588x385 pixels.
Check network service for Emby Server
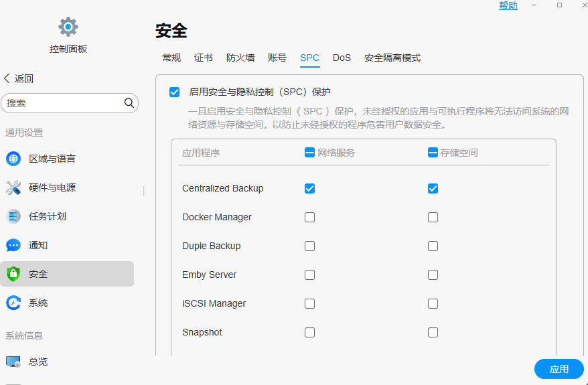coord(309,275)
